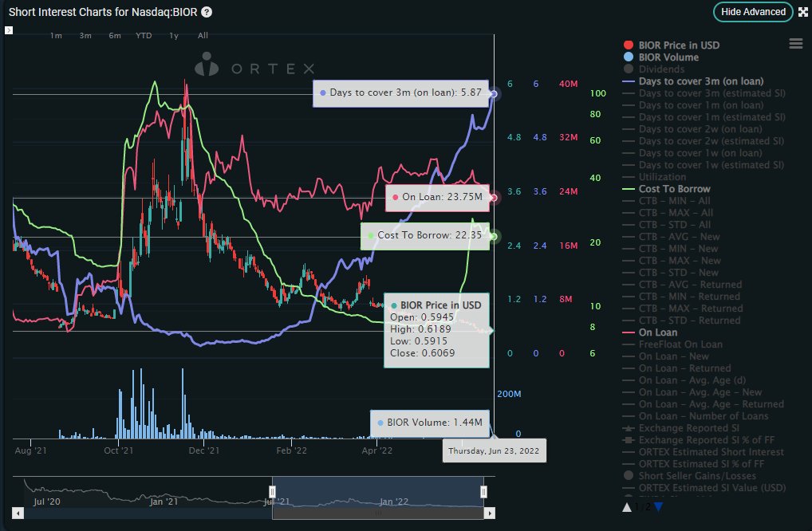Collapse the side panel arrow icon

(8, 30)
